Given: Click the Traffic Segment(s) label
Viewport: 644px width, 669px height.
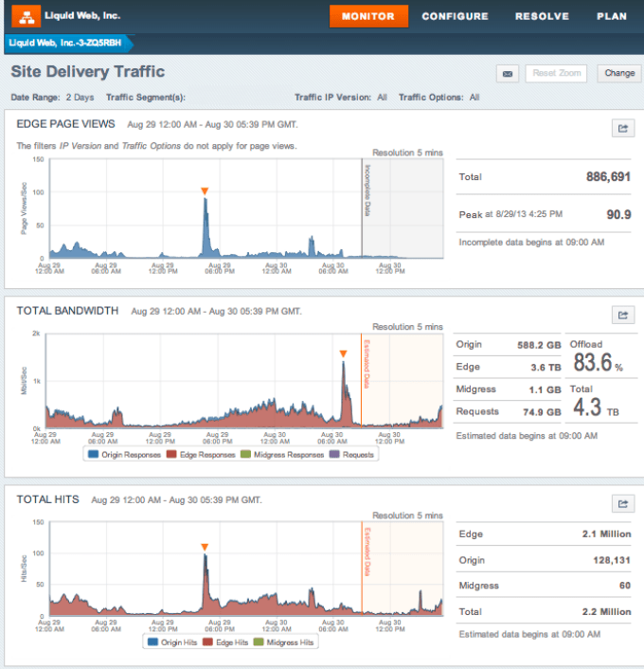Looking at the screenshot, I should point(146,98).
